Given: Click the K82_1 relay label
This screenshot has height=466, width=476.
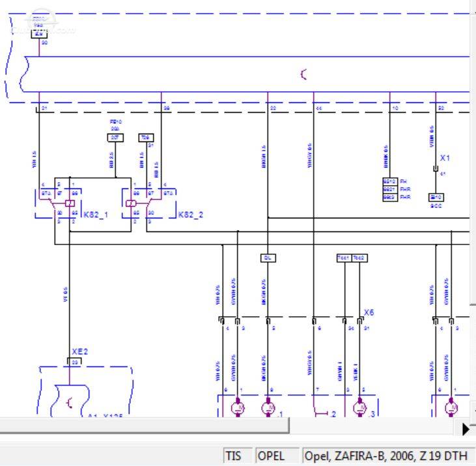Looking at the screenshot, I should pos(96,215).
